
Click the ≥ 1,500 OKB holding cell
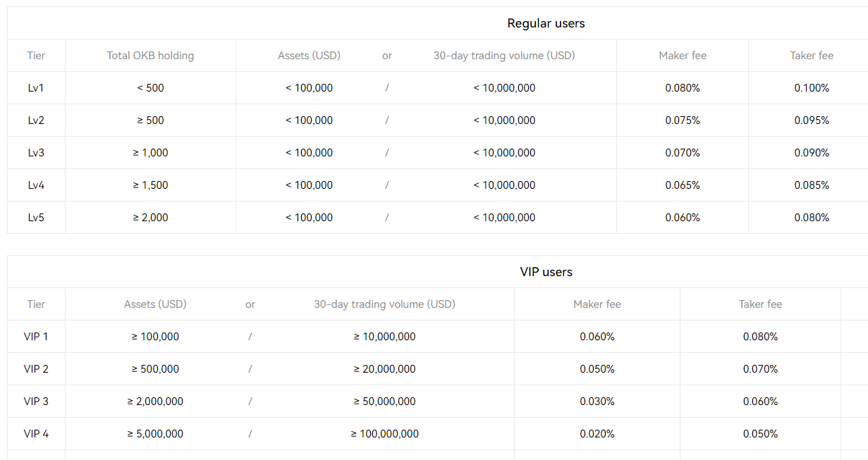[150, 185]
